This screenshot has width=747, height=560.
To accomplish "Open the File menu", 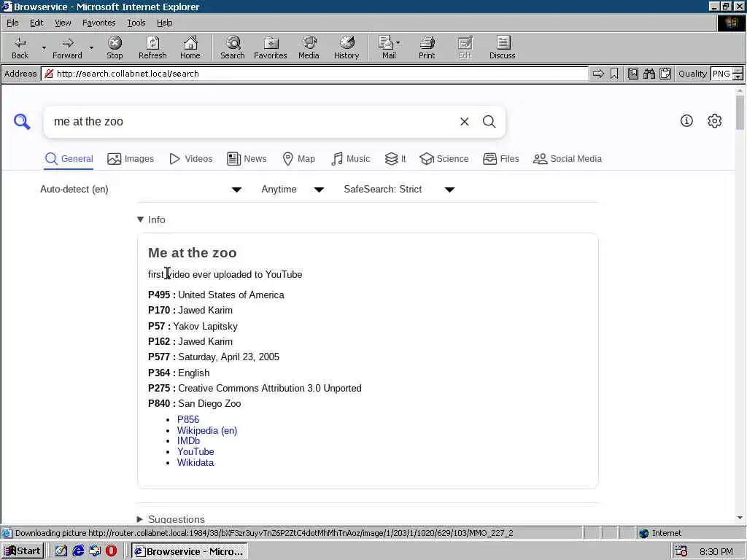I will point(12,23).
